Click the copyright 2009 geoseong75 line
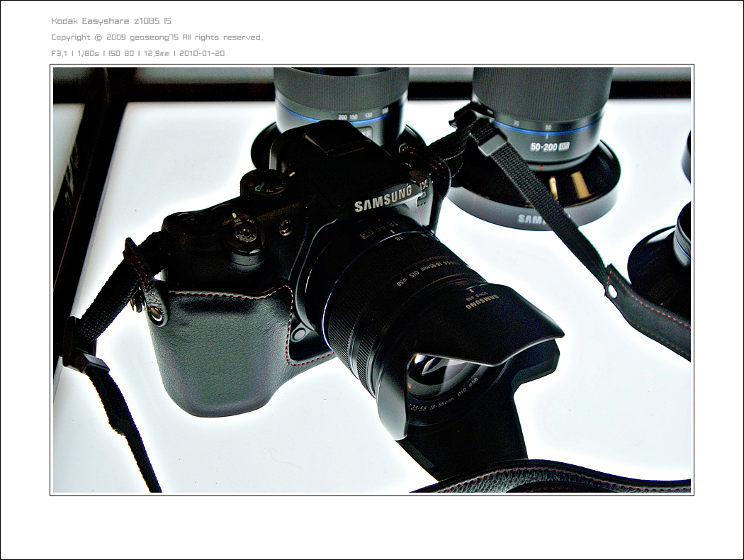 point(157,38)
